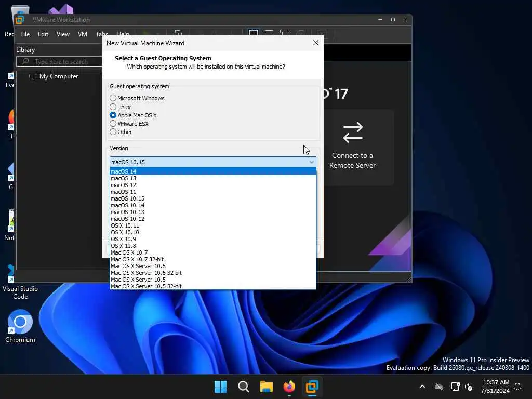Select VMware ESX as guest OS
The image size is (532, 399).
113,124
